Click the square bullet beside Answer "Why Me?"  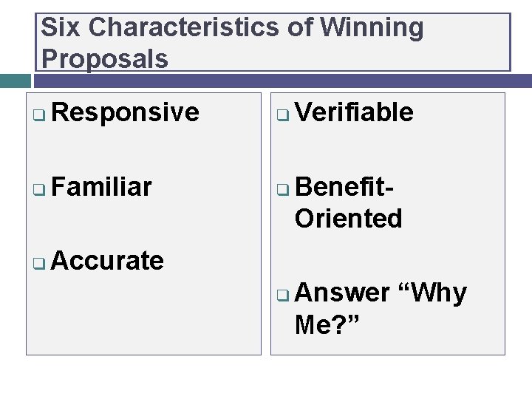tap(283, 295)
